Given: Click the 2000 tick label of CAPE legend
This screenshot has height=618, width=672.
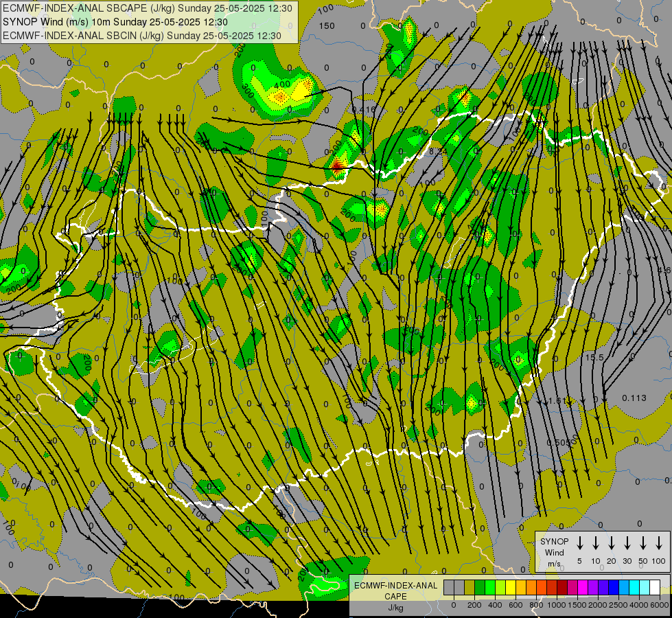Looking at the screenshot, I should [597, 605].
